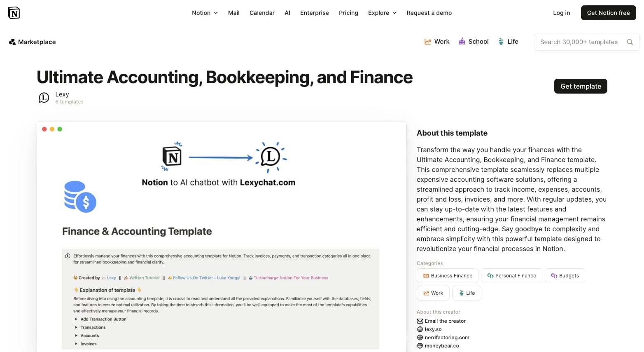Expand the Add Transaction Button toggle
Image resolution: width=644 pixels, height=352 pixels.
coord(76,319)
